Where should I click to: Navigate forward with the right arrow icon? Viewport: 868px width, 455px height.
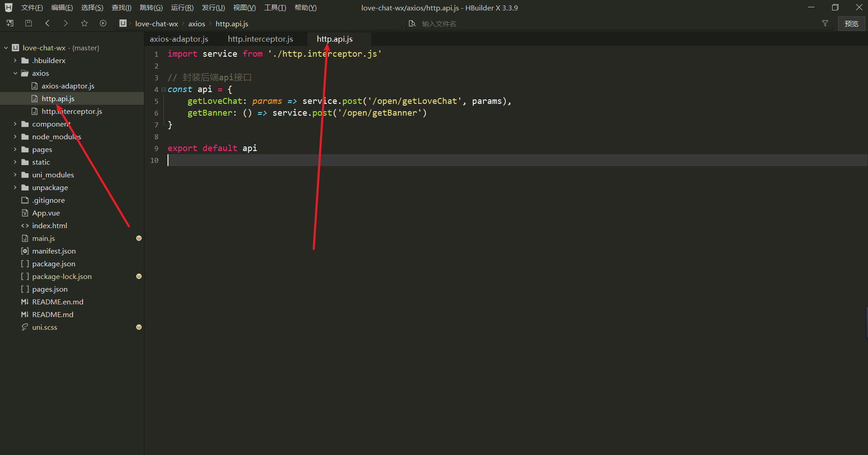(66, 23)
